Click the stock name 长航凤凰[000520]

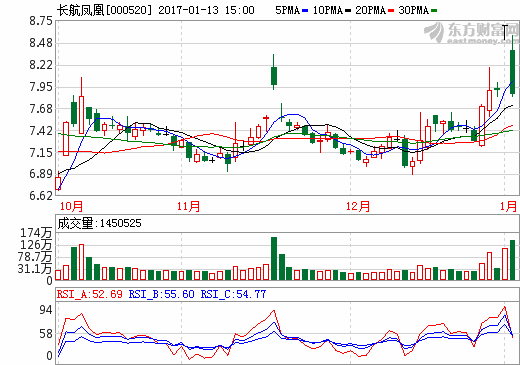tap(104, 10)
